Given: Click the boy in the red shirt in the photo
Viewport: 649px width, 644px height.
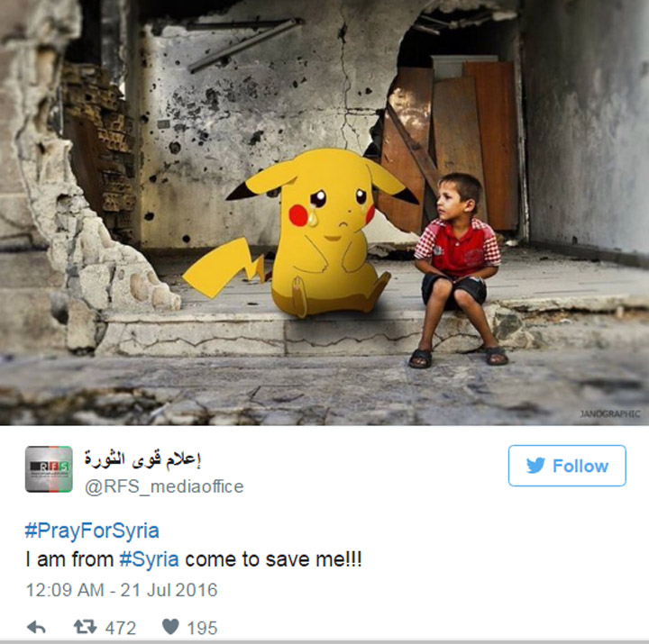Looking at the screenshot, I should tap(457, 268).
